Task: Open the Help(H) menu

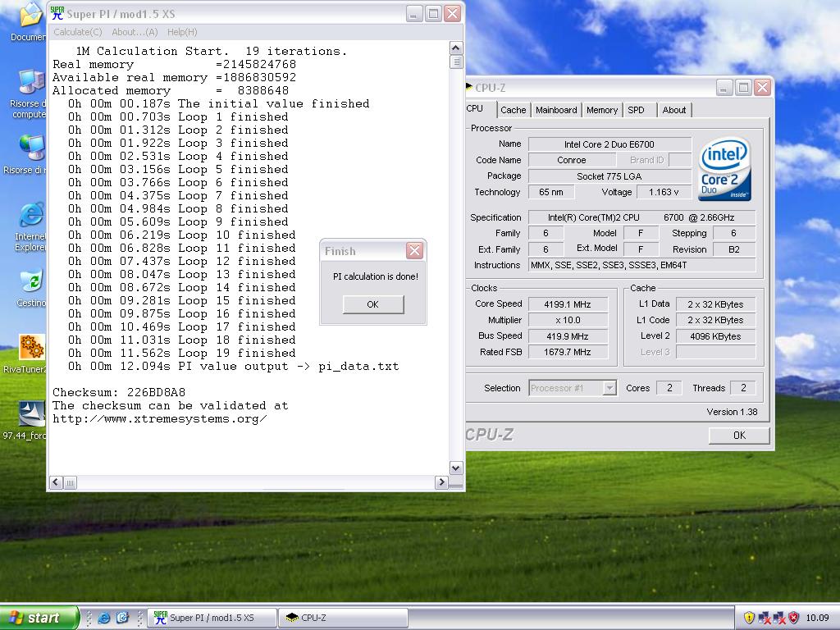Action: pyautogui.click(x=182, y=32)
